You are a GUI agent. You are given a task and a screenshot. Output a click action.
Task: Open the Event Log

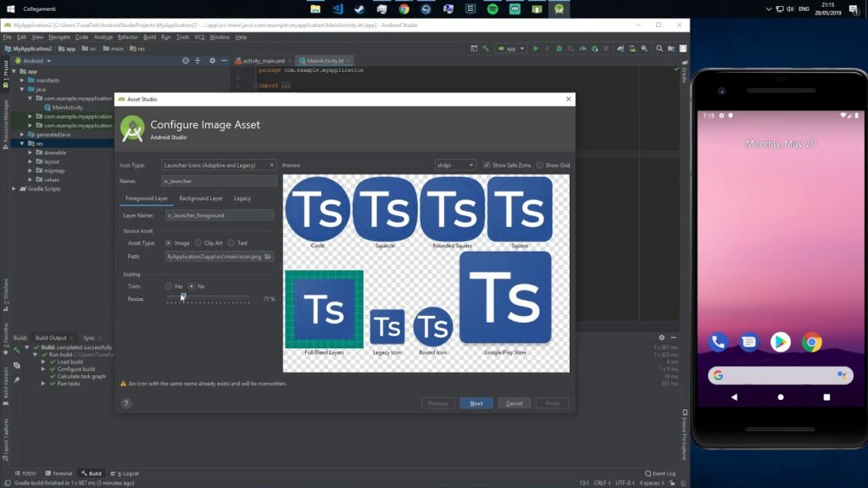coord(660,474)
